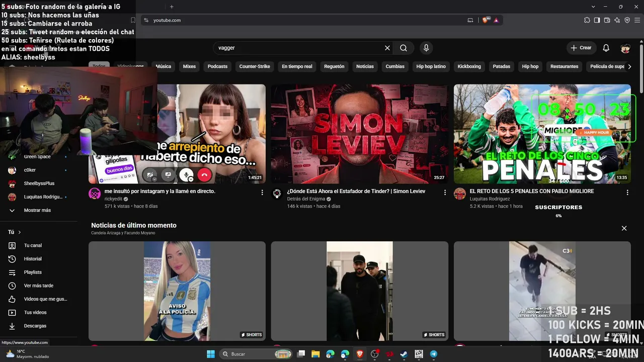Open the browser extensions puzzle icon
This screenshot has height=362, width=644.
(x=587, y=20)
